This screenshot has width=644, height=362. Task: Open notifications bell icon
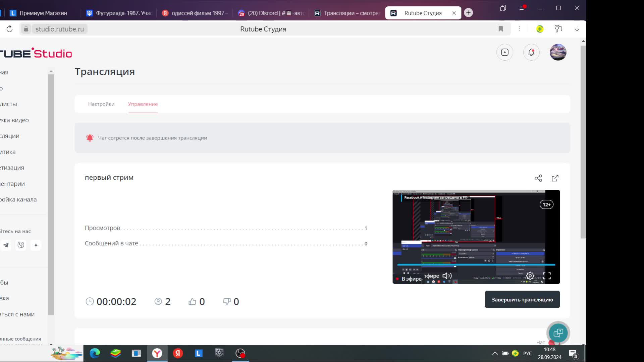pos(531,52)
